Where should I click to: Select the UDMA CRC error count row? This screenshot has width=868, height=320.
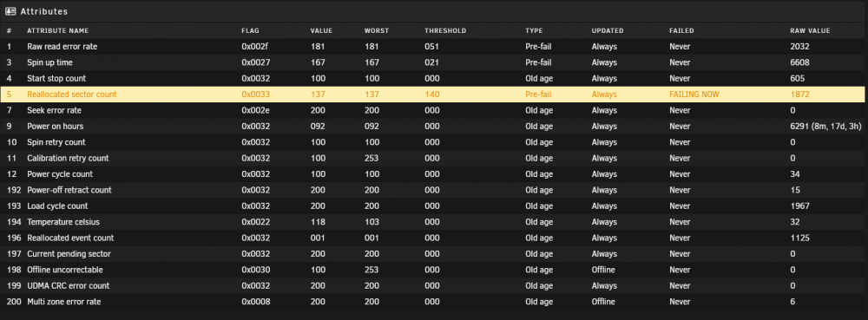tap(434, 285)
